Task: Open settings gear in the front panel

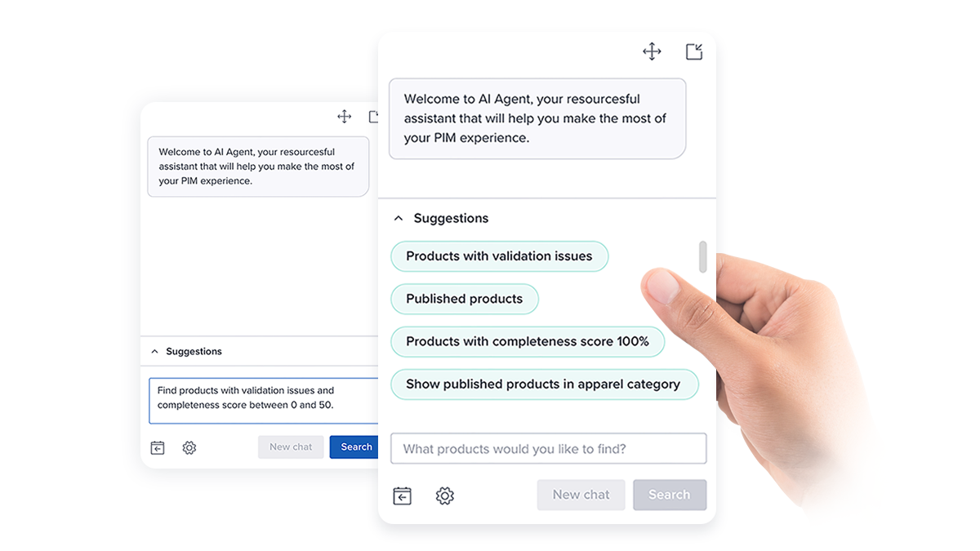Action: 444,495
